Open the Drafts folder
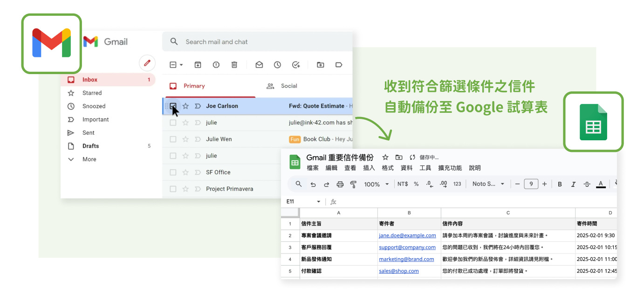 92,145
